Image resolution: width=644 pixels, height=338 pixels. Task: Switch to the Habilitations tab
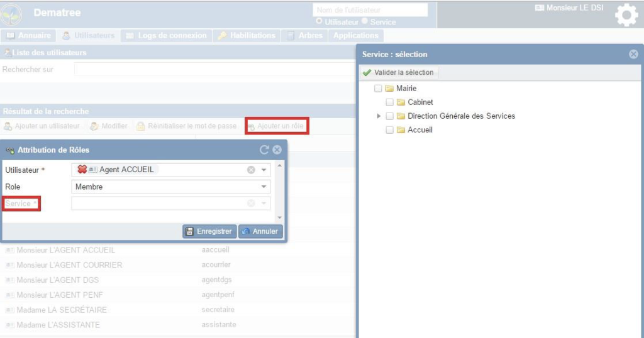(x=246, y=36)
